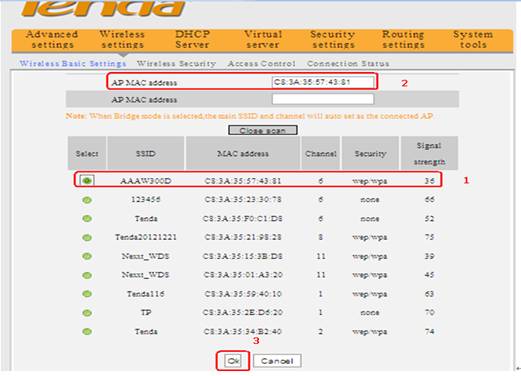
Task: Click signal strength value 66
Action: (430, 199)
